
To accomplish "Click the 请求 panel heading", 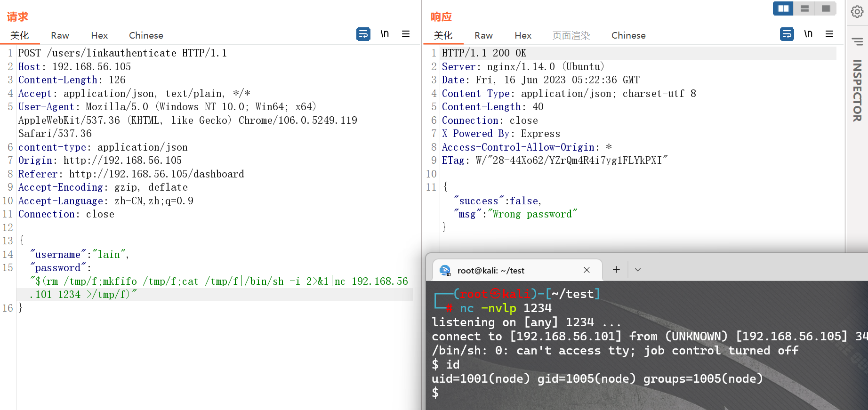I will (17, 17).
